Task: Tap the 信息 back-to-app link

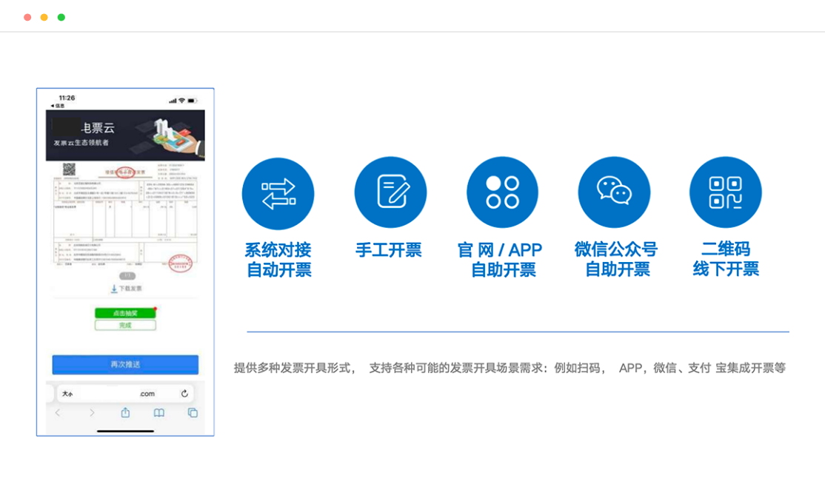Action: [57, 106]
